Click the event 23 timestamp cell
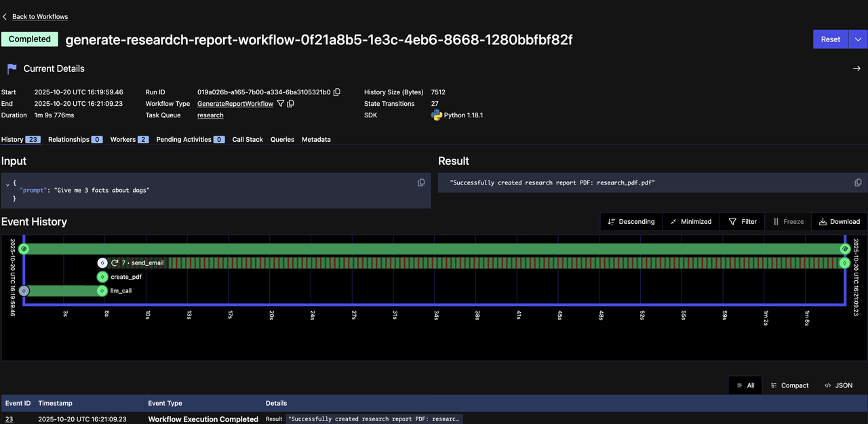The width and height of the screenshot is (868, 424). [81, 419]
